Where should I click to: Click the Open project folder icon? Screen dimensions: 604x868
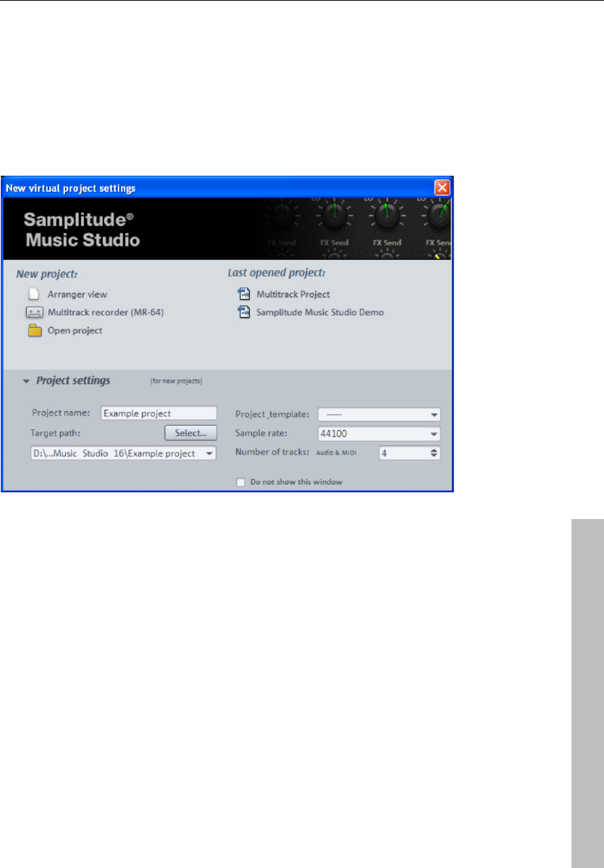(x=35, y=331)
